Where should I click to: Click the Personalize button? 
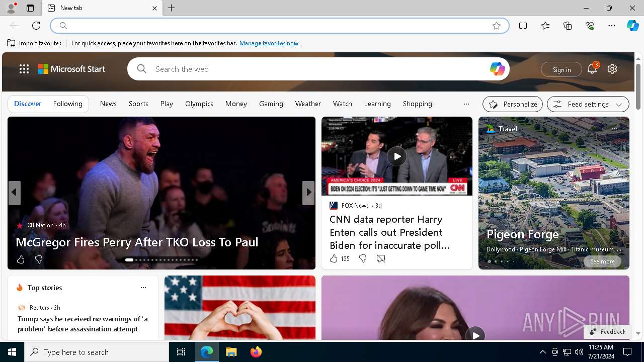(513, 104)
